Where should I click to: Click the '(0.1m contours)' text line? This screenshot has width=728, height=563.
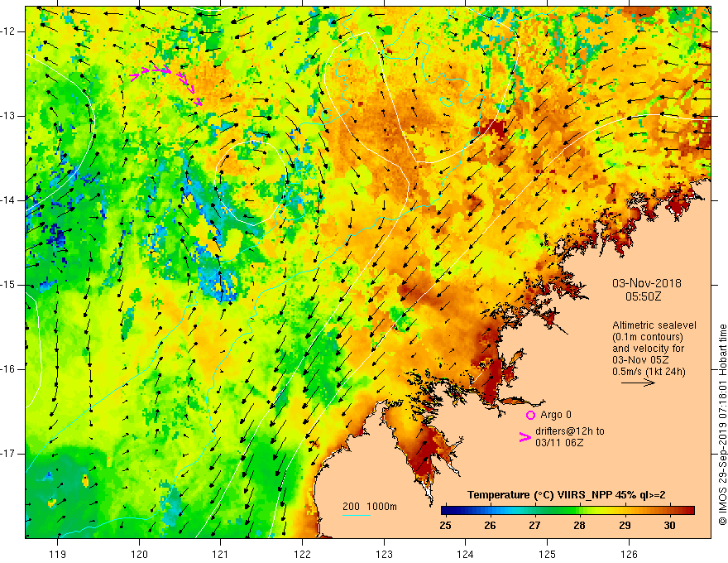648,337
